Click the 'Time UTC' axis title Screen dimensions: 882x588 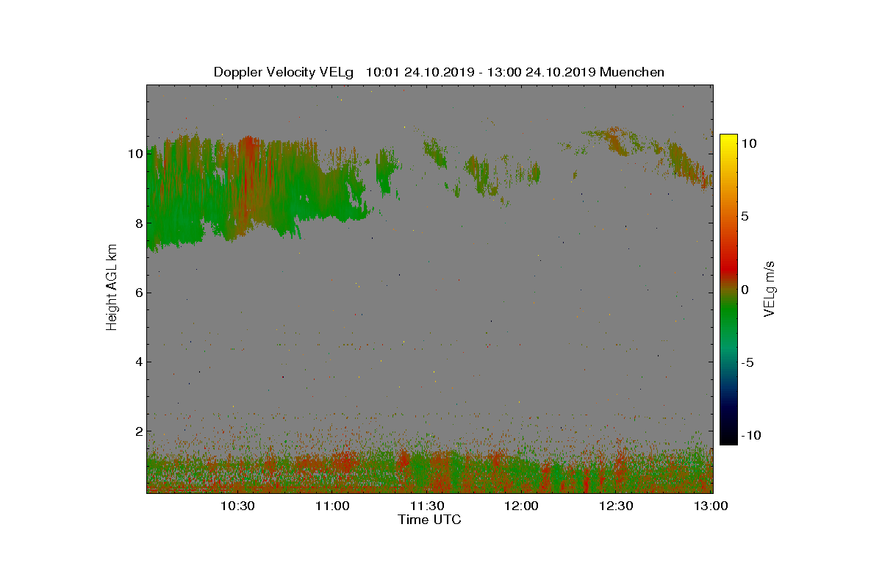(x=429, y=520)
